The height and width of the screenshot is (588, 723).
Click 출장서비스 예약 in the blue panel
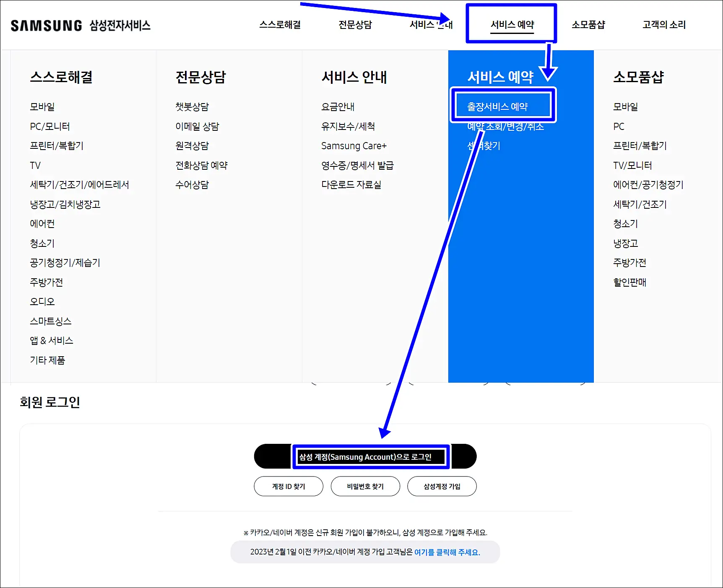point(498,107)
